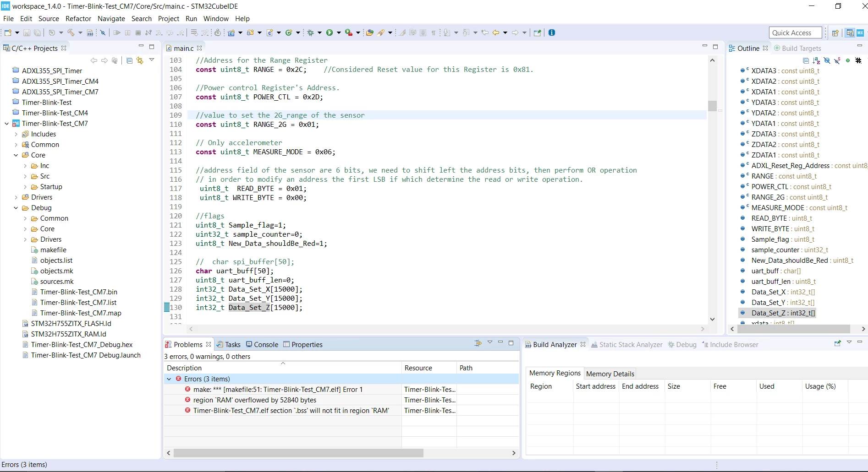The image size is (868, 472).
Task: Switch to C/C++ perspective icon
Action: tap(850, 33)
